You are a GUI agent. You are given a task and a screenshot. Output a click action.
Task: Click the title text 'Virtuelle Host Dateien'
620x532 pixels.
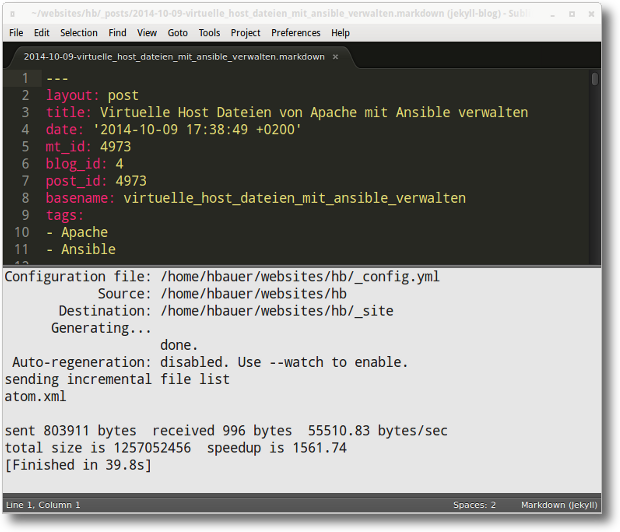pos(185,112)
